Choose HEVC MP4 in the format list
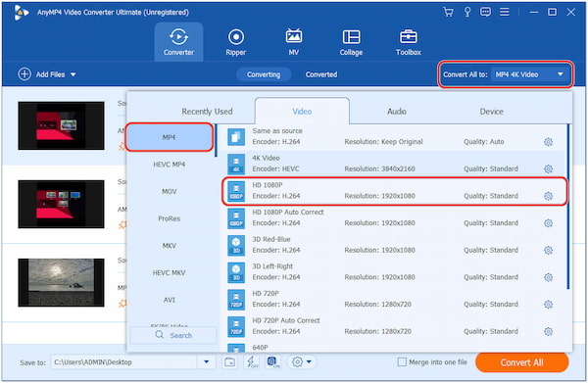 (x=170, y=165)
